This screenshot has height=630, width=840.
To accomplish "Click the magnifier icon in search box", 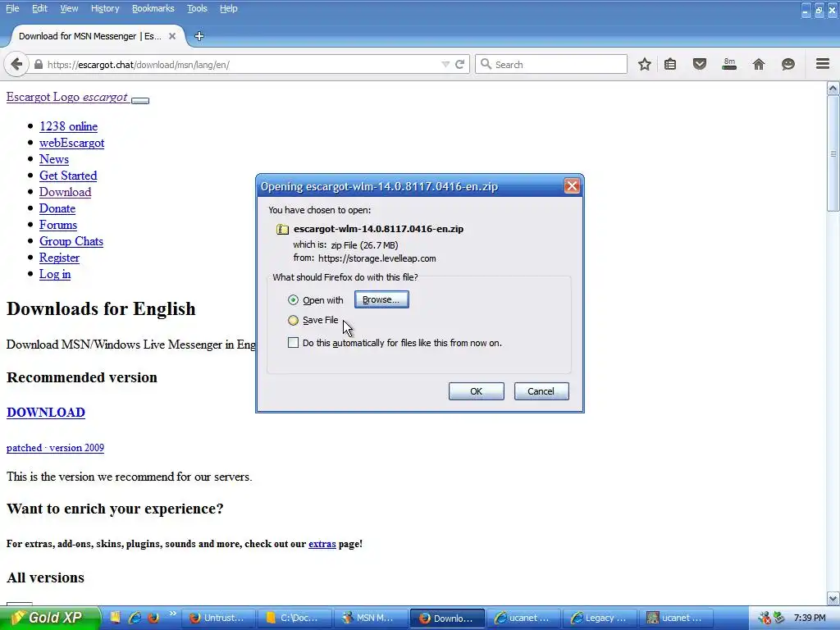I will tap(486, 64).
